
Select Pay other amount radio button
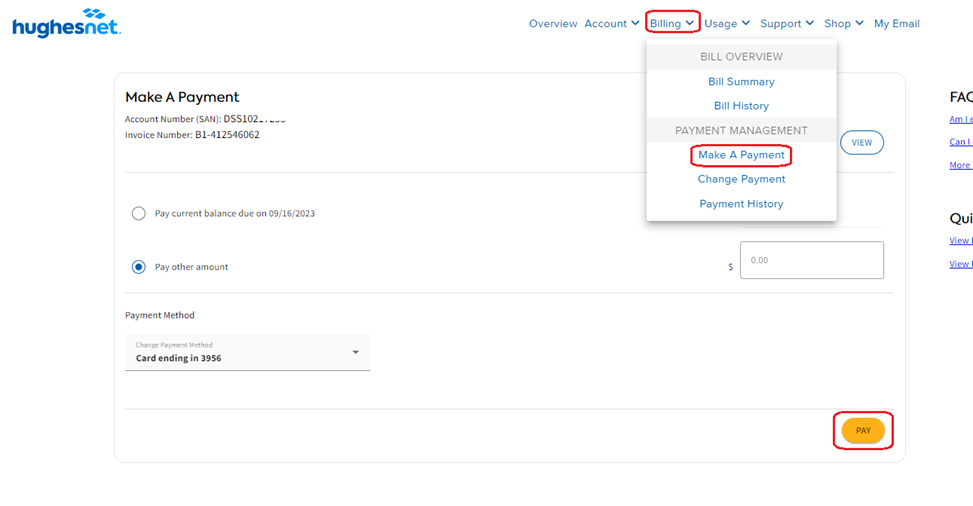coord(139,267)
